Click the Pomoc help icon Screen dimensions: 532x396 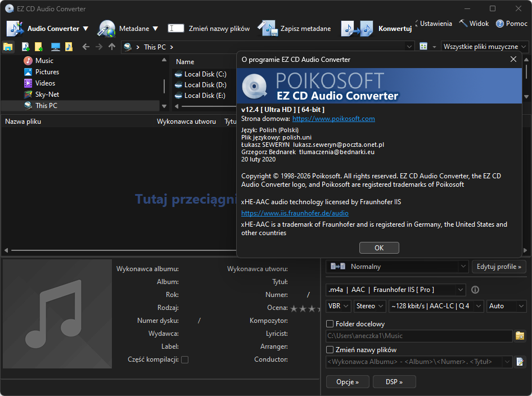[500, 24]
